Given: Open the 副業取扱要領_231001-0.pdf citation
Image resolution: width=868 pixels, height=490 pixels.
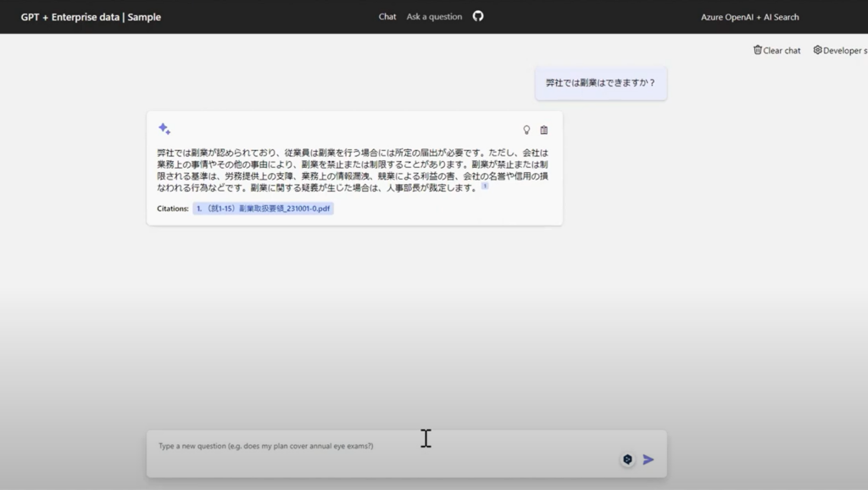Looking at the screenshot, I should click(x=263, y=209).
